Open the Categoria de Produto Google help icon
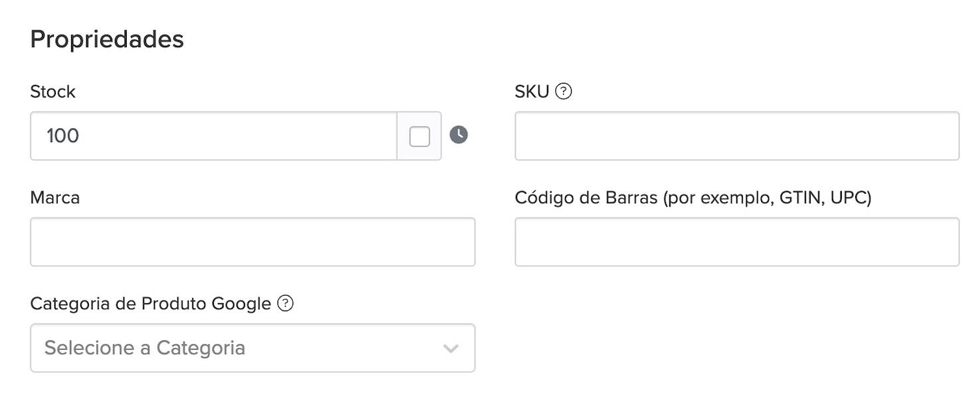 (x=286, y=304)
